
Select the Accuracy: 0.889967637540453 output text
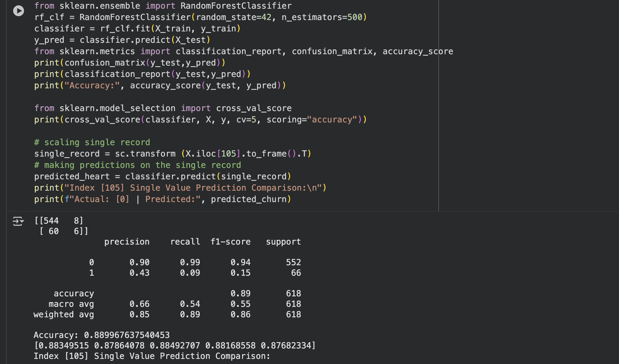point(102,335)
